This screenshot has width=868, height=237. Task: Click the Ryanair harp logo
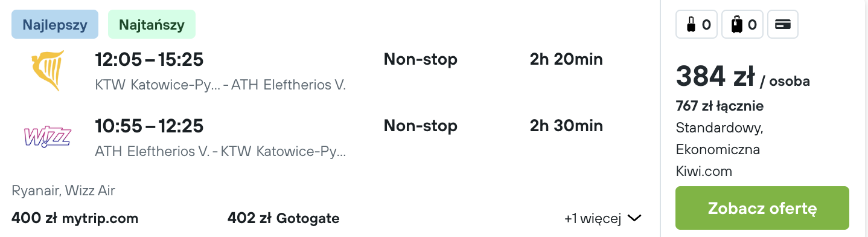click(47, 71)
